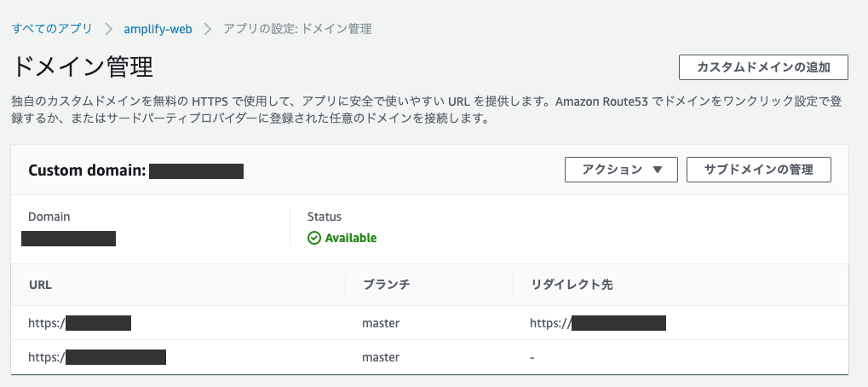This screenshot has height=387, width=868.
Task: Click the Custom domain section heading
Action: tap(136, 170)
